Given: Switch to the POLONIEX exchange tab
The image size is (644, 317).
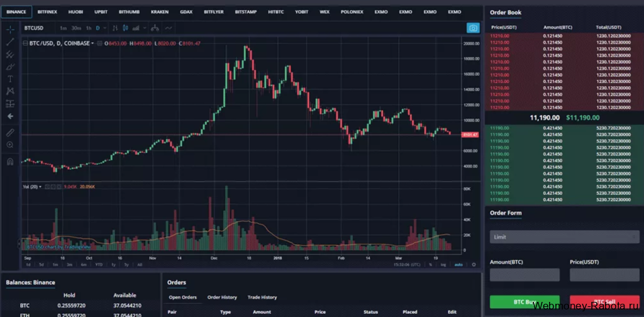Looking at the screenshot, I should 352,12.
